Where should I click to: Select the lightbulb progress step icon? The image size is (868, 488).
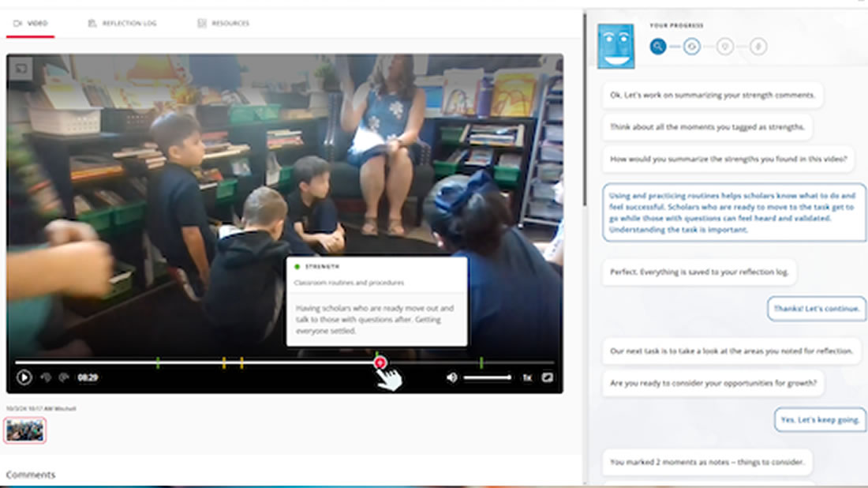tap(725, 47)
